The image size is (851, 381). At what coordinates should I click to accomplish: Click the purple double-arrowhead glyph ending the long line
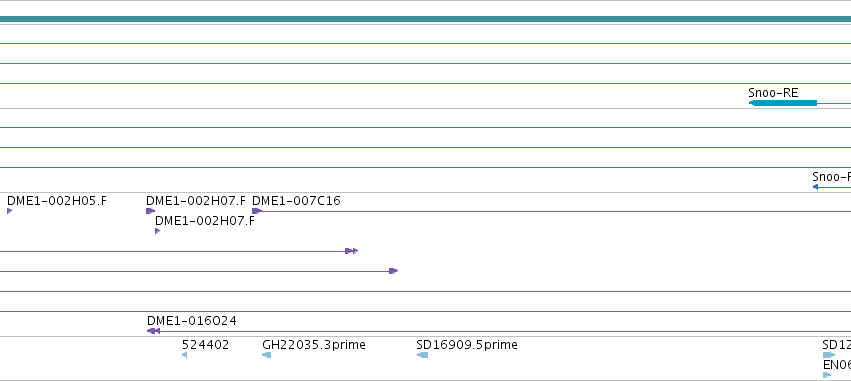[x=352, y=251]
